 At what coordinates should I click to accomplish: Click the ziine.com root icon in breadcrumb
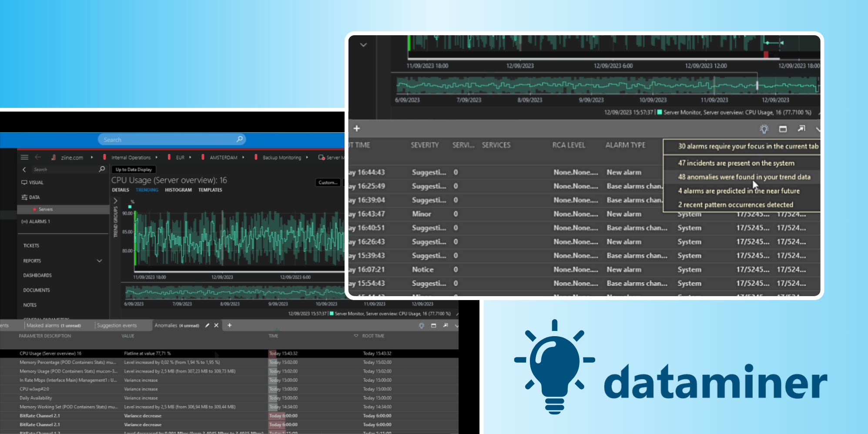(53, 157)
